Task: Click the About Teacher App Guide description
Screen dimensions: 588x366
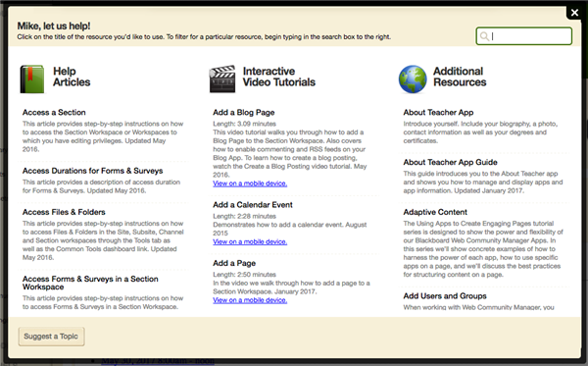Action: coord(483,183)
